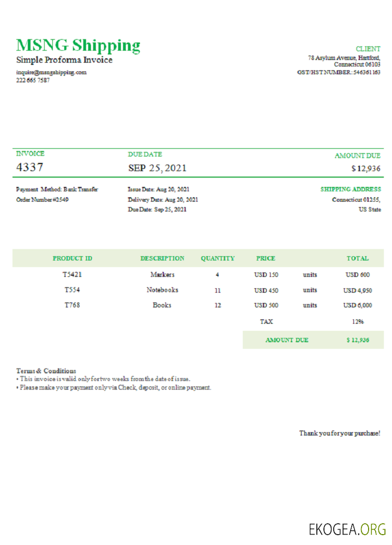Screen dimensions: 392x545
Task: Click the Terms & Conditions heading
Action: coord(46,371)
